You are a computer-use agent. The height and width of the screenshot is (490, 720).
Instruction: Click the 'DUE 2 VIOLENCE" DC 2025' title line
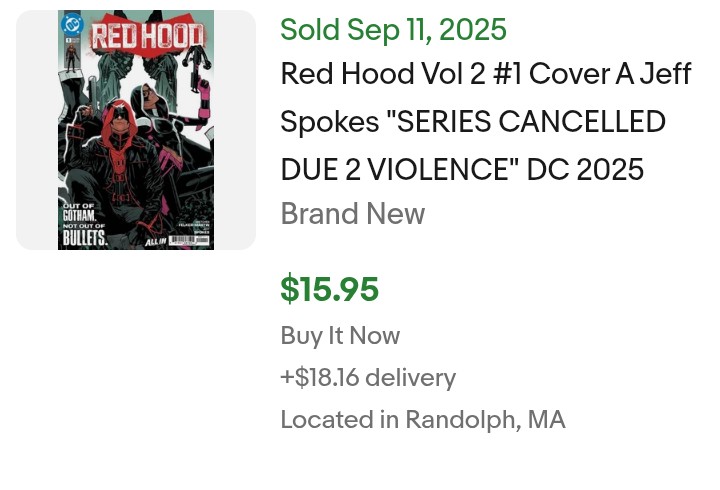(x=462, y=169)
